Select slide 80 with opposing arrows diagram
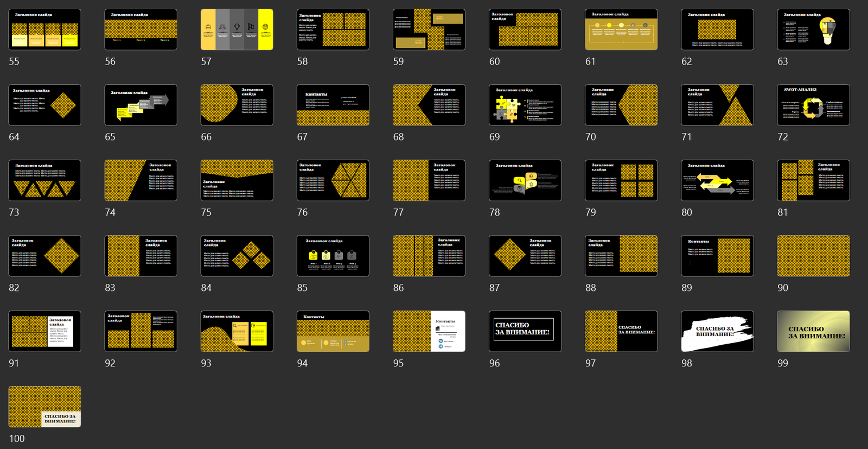The width and height of the screenshot is (868, 449). tap(717, 180)
